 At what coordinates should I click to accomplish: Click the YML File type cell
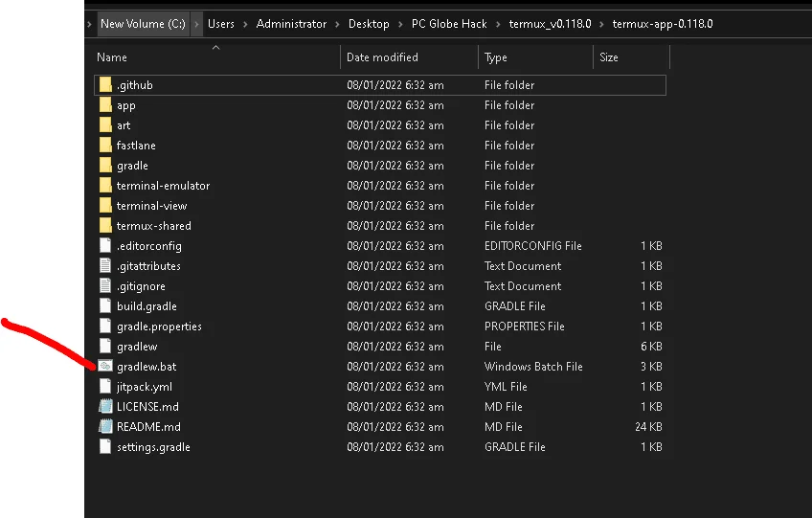506,387
